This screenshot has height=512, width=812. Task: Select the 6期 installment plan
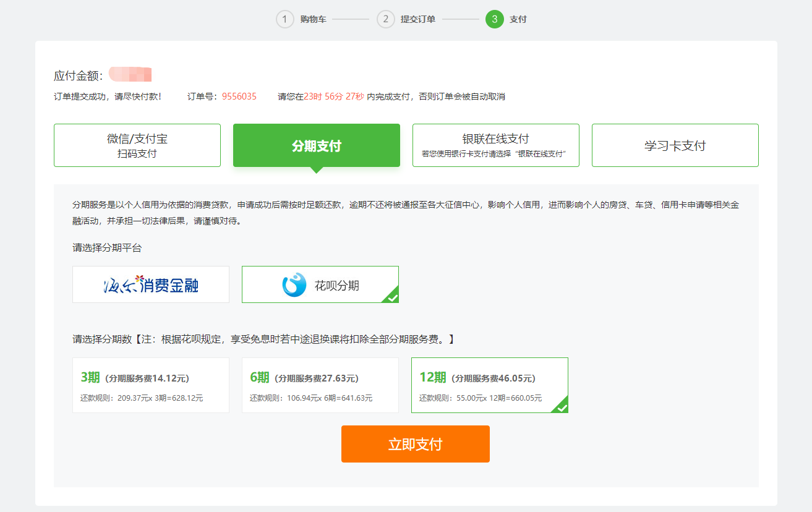point(320,385)
